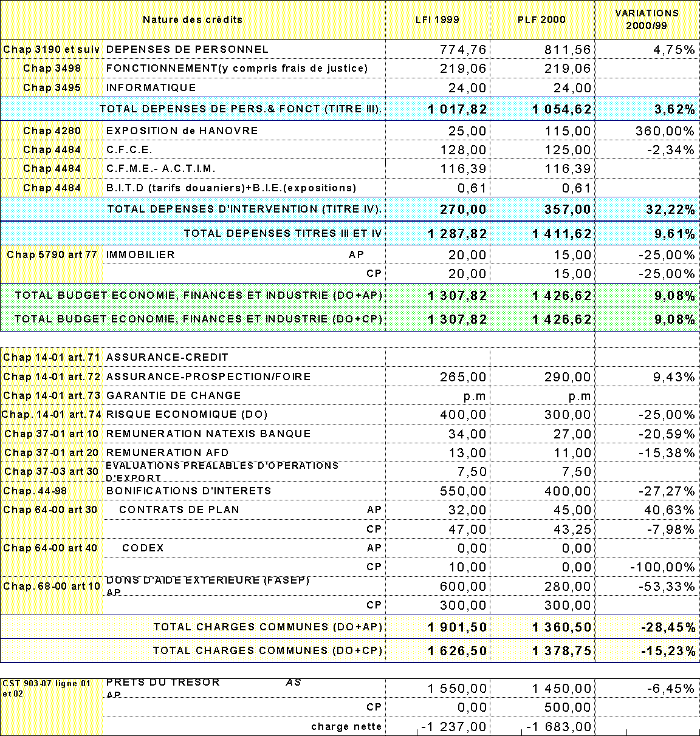
Task: Click the "Chap 5790 art 77" cell
Action: click(x=52, y=254)
